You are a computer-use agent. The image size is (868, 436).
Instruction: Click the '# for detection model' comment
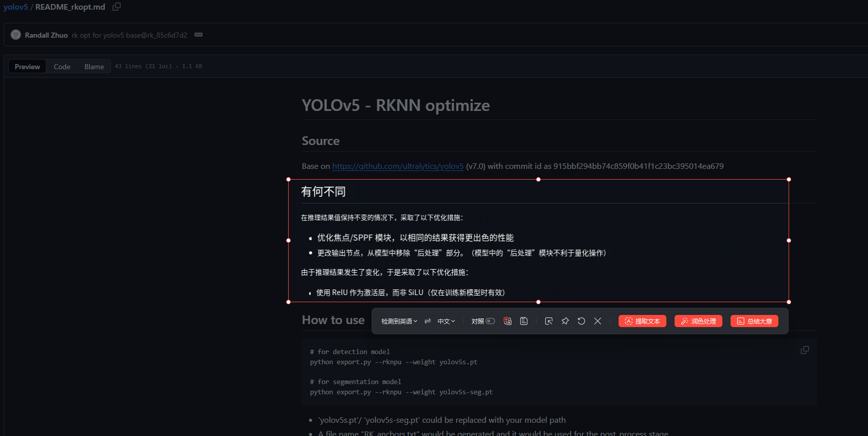[350, 352]
